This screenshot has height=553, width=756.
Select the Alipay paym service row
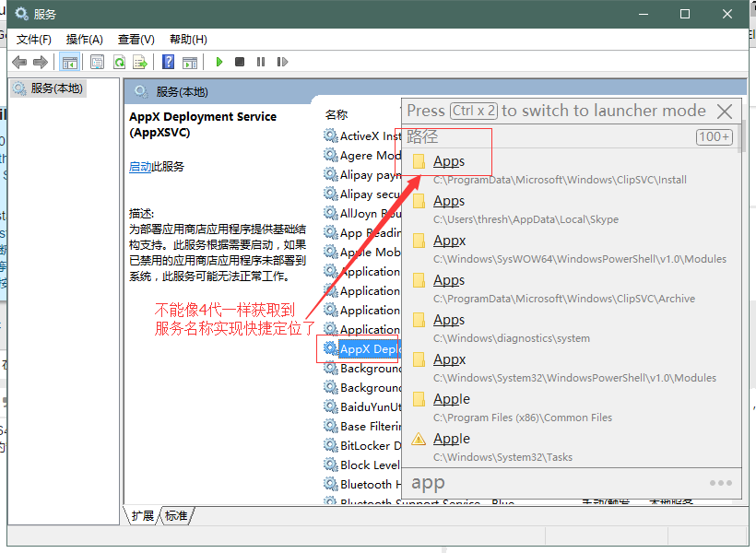click(362, 174)
